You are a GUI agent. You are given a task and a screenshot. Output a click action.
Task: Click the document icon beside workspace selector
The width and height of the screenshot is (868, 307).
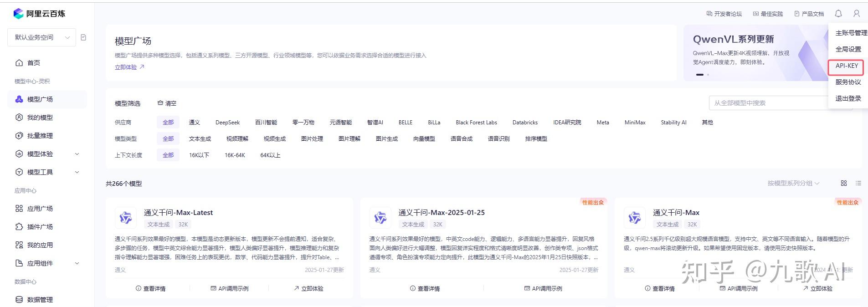[83, 37]
